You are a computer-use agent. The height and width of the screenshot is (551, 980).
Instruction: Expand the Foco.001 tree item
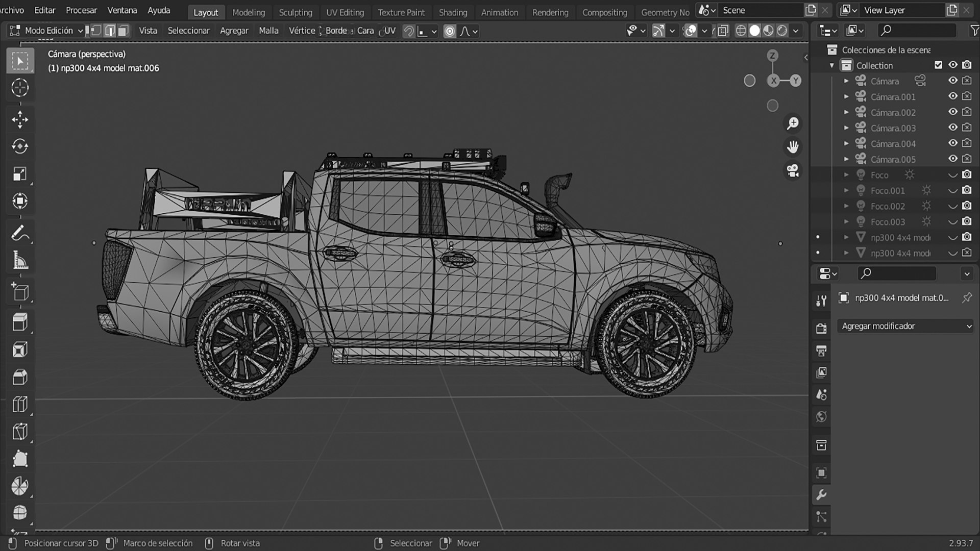click(x=846, y=190)
